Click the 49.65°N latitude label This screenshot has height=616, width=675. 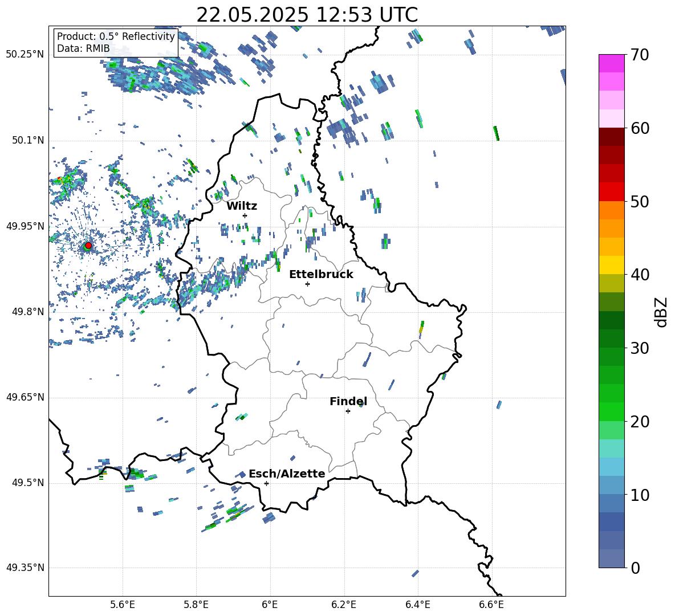pos(25,397)
